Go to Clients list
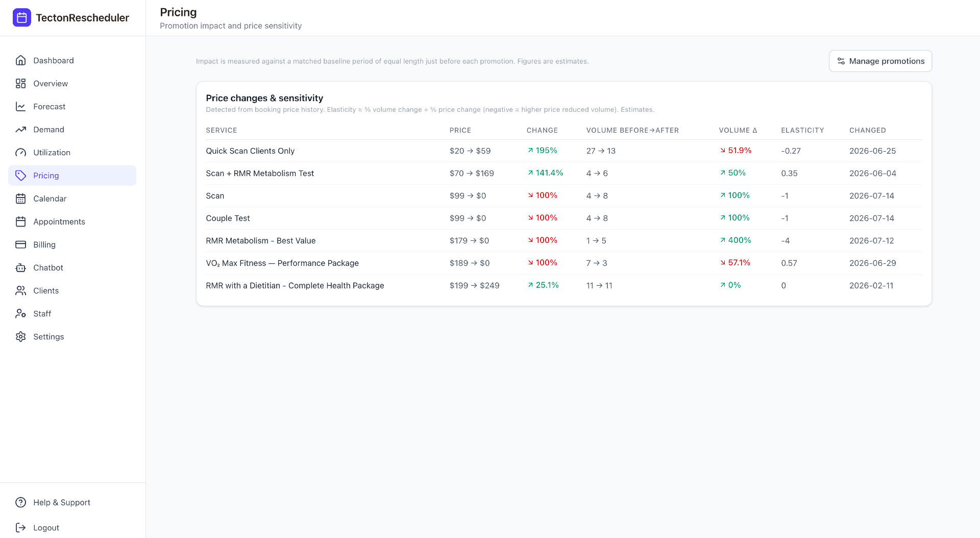The width and height of the screenshot is (980, 538). click(x=72, y=290)
